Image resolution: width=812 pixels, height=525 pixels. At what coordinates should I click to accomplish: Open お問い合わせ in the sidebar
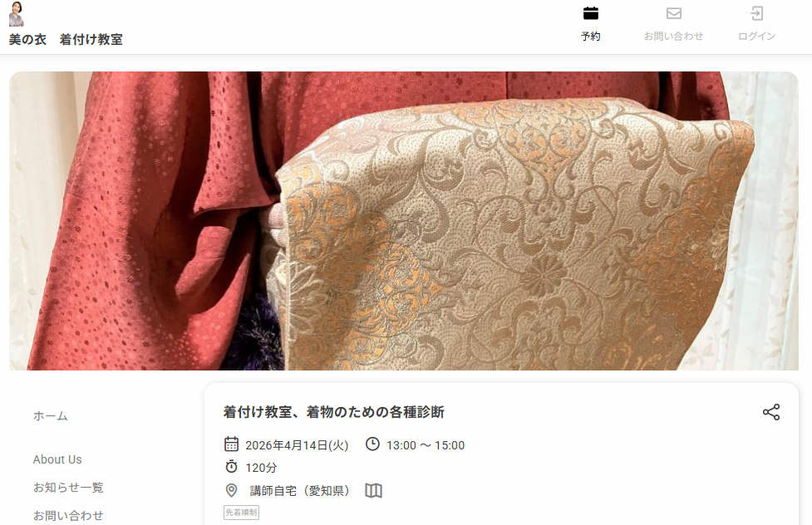(x=68, y=515)
